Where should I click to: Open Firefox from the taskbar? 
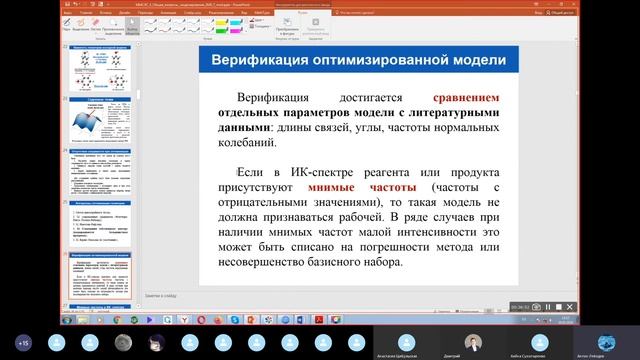(218, 320)
